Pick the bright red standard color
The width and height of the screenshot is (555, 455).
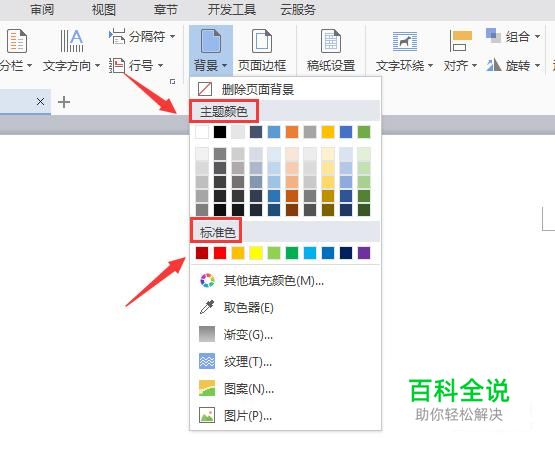[220, 253]
